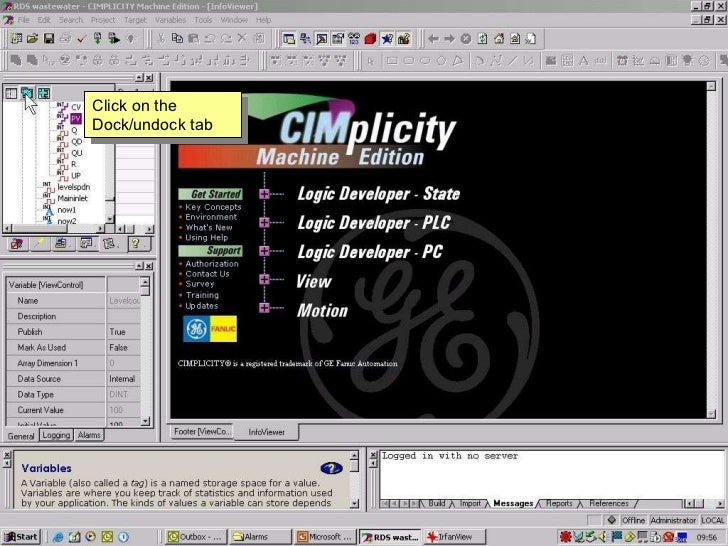
Task: Go back with the left arrow icon
Action: 433,39
